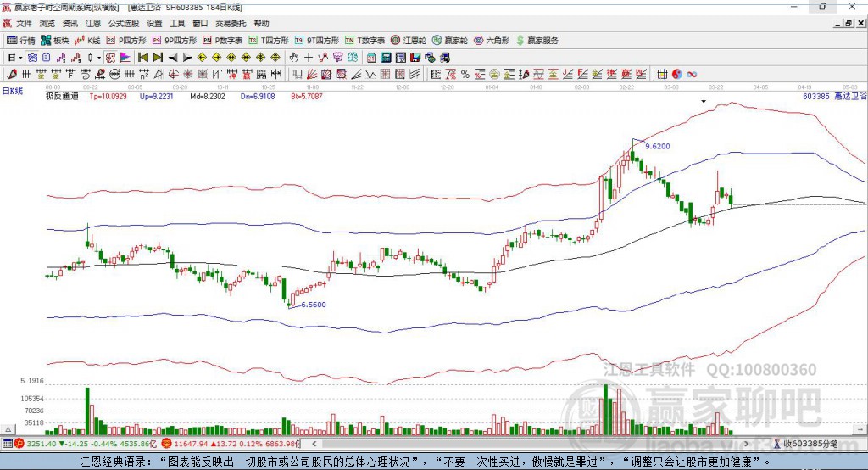Click the infinity symbol icon
Viewport: 868px width, 470px height.
(x=692, y=75)
